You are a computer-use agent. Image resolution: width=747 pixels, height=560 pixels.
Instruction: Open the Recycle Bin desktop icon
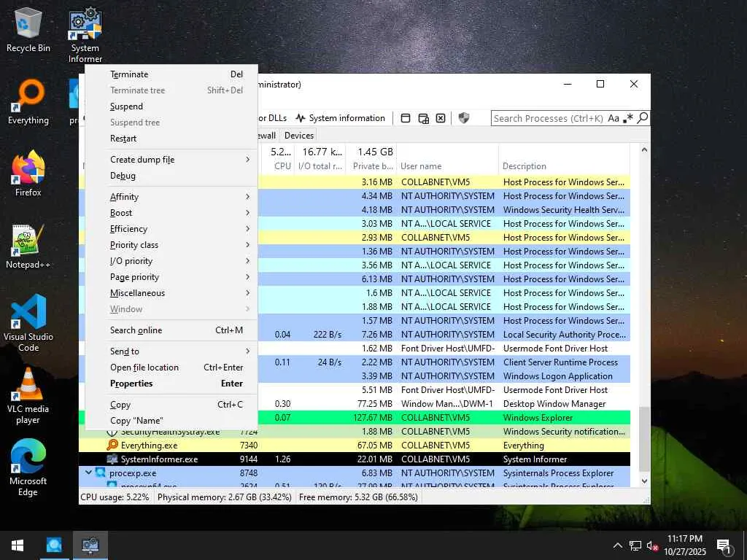28,29
